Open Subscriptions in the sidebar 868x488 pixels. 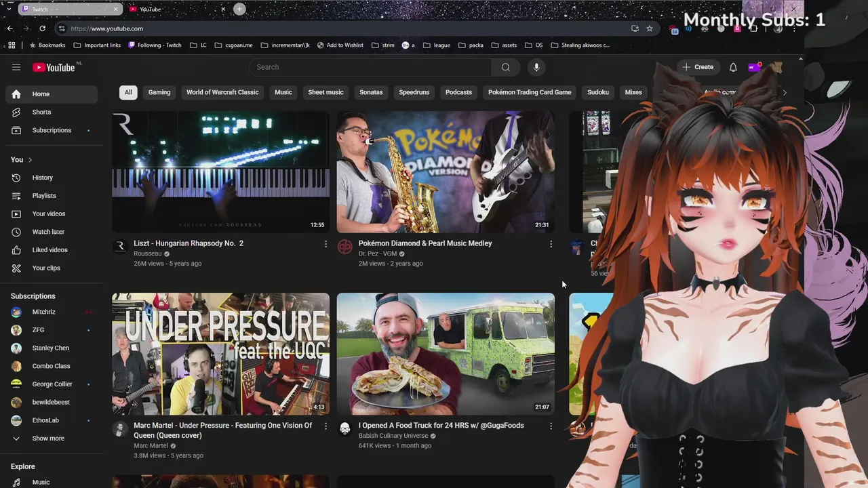click(52, 130)
